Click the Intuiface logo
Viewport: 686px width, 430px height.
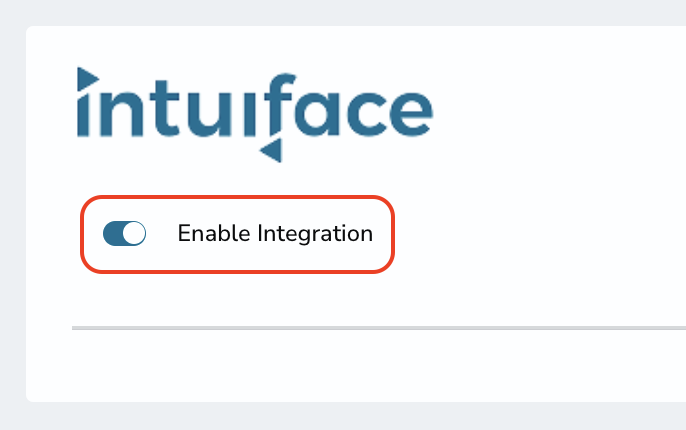click(x=255, y=115)
